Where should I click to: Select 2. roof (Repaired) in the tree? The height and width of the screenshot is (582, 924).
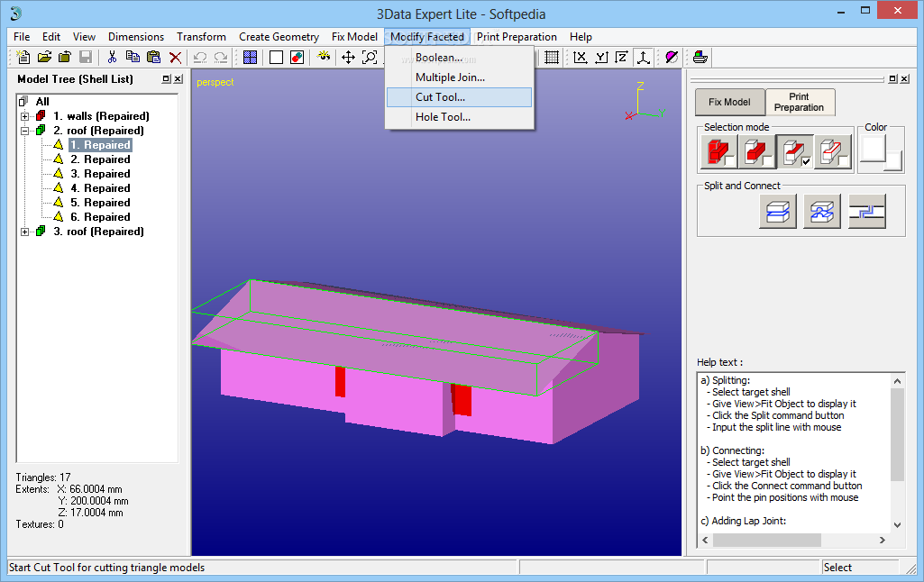pos(99,131)
